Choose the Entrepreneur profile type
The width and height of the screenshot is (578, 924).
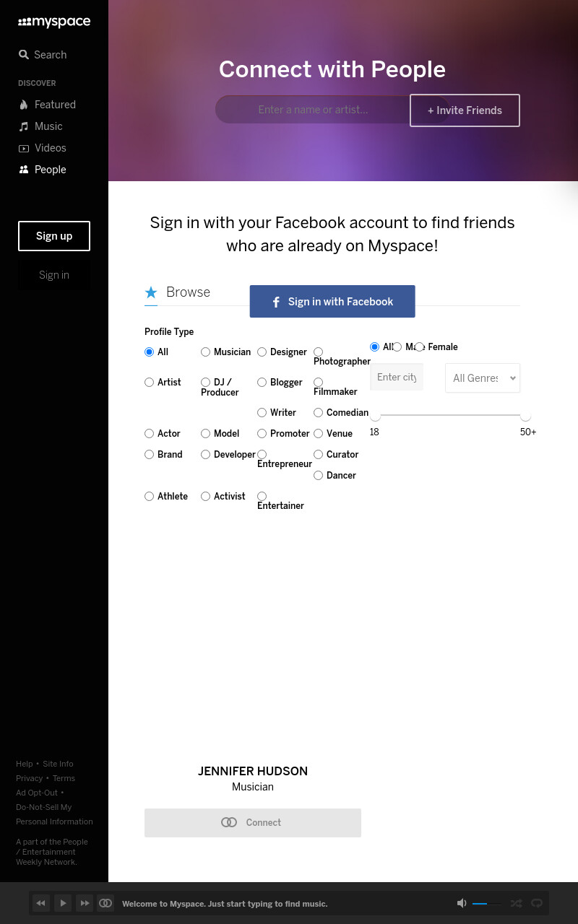262,455
